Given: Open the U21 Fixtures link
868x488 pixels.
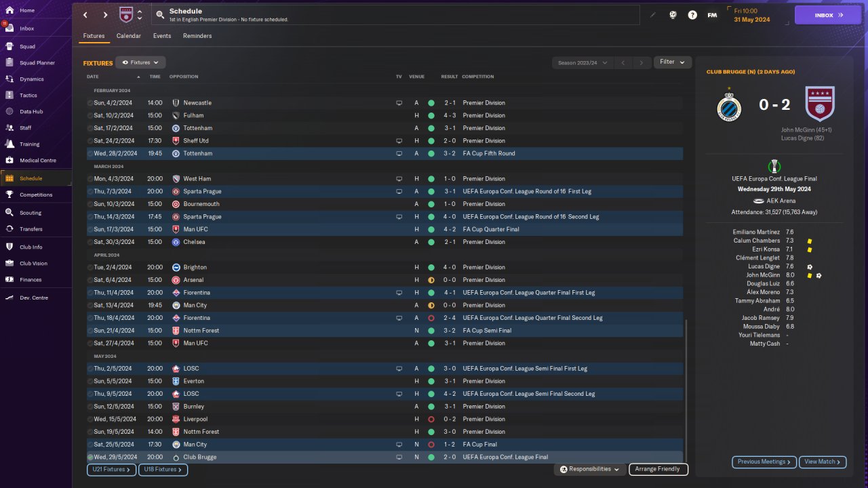Looking at the screenshot, I should pyautogui.click(x=111, y=469).
